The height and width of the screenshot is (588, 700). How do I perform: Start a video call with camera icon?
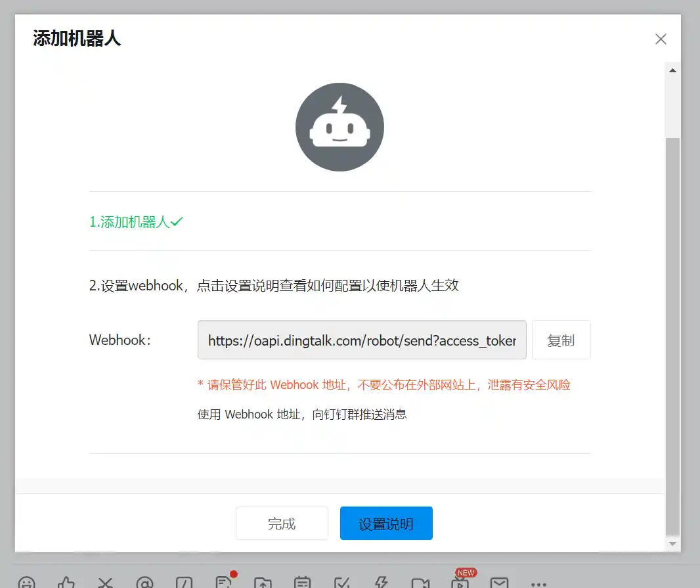tap(420, 583)
